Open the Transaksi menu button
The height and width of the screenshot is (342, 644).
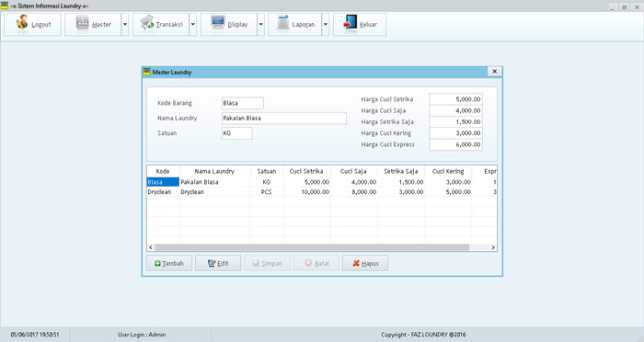pyautogui.click(x=161, y=24)
